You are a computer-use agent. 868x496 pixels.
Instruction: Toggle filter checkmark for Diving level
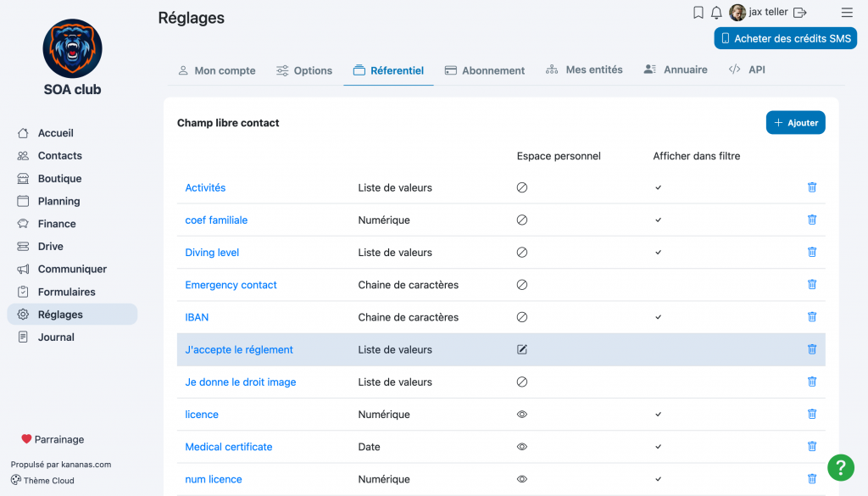(x=658, y=253)
